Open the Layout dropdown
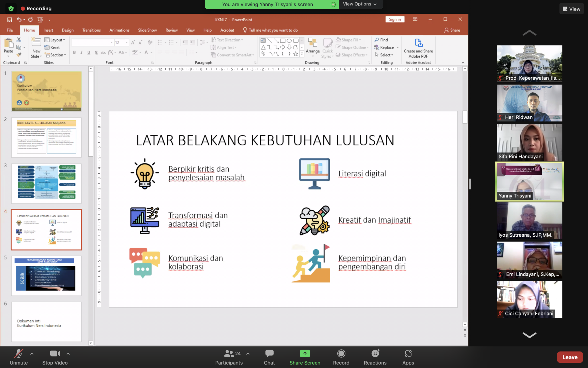588x368 pixels. tap(55, 40)
